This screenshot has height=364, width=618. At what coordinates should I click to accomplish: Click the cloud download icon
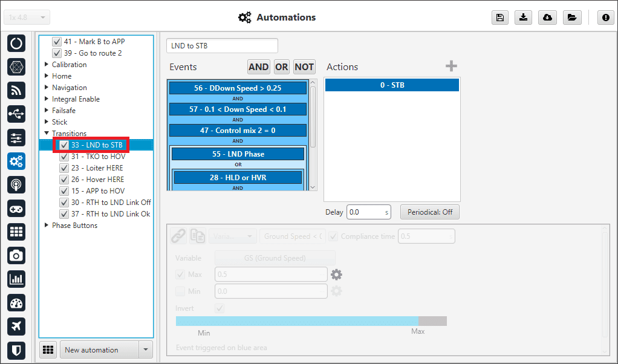point(547,18)
